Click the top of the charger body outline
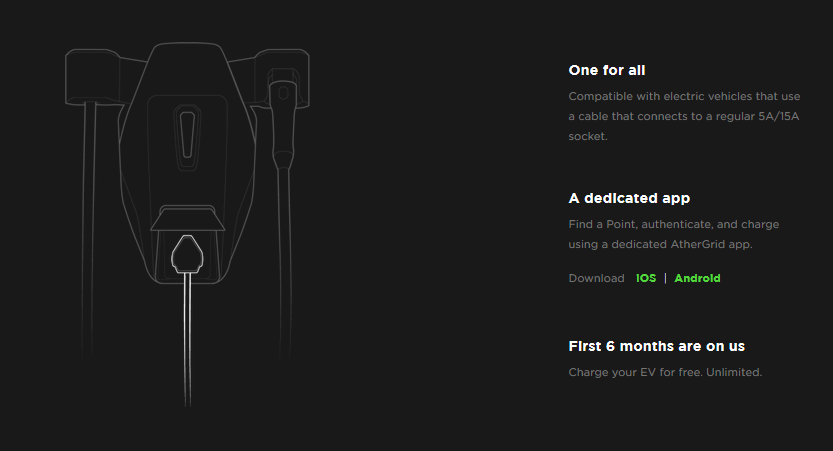 coord(187,44)
